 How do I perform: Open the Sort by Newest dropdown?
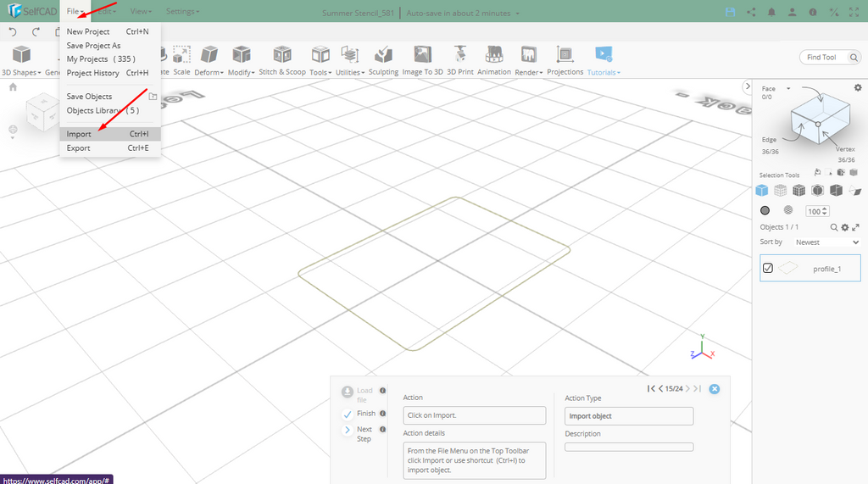[x=826, y=242]
